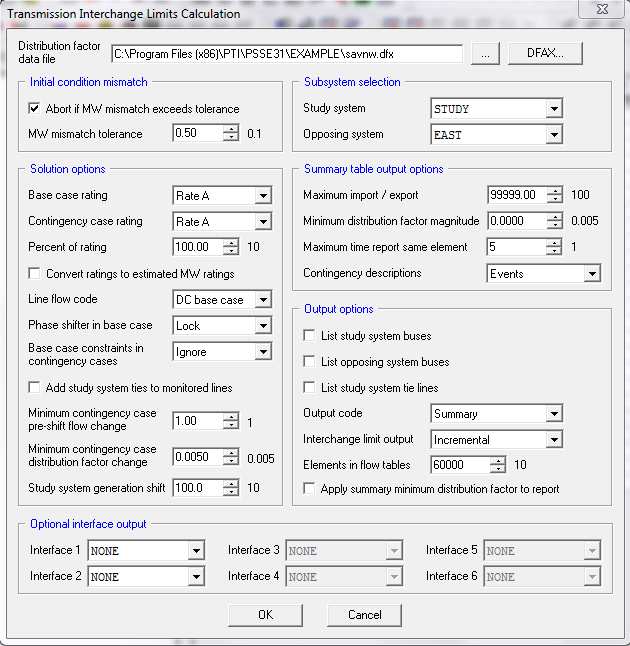Decrease Minimum contingency case distribution factor change
The height and width of the screenshot is (646, 630).
click(231, 461)
